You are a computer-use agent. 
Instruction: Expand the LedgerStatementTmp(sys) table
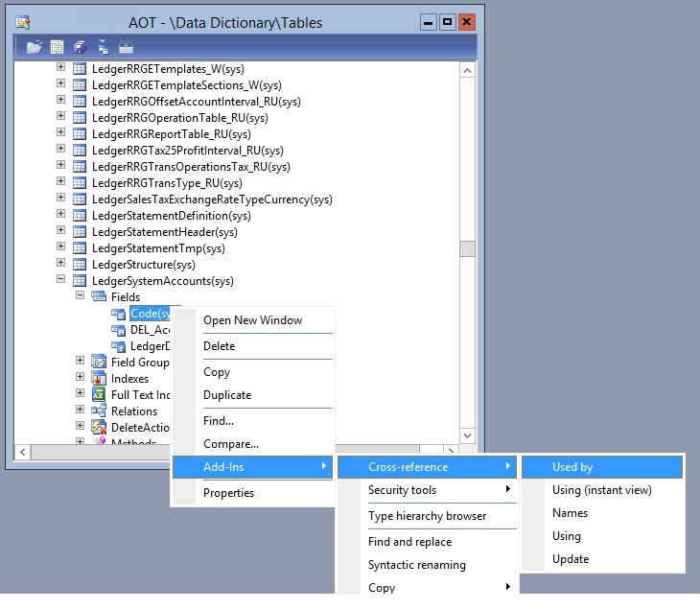[61, 247]
